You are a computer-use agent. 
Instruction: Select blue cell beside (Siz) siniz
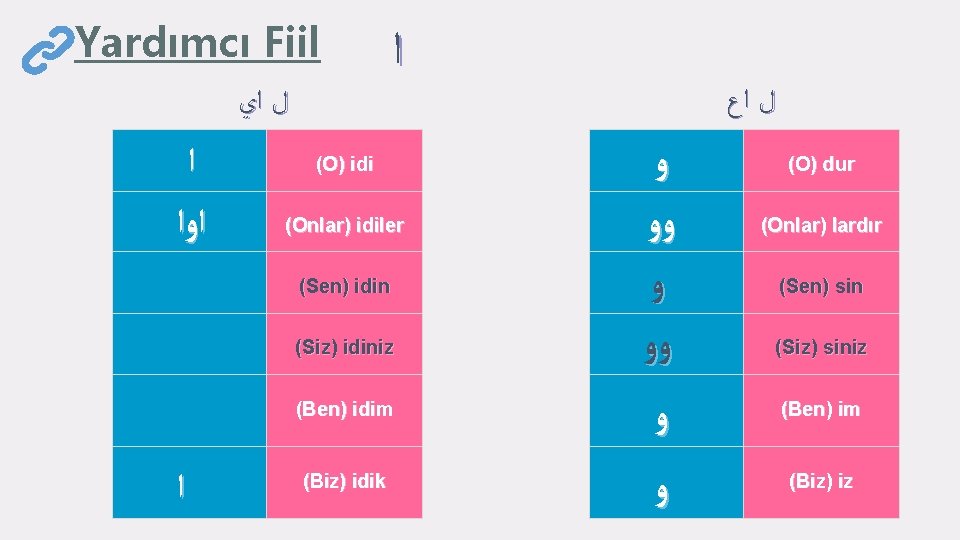tap(666, 344)
